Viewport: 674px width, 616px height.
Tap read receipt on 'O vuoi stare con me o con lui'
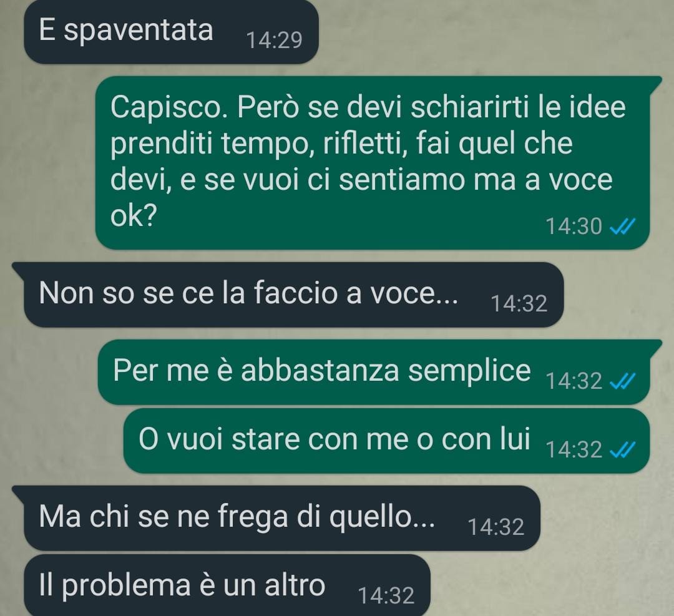point(622,449)
